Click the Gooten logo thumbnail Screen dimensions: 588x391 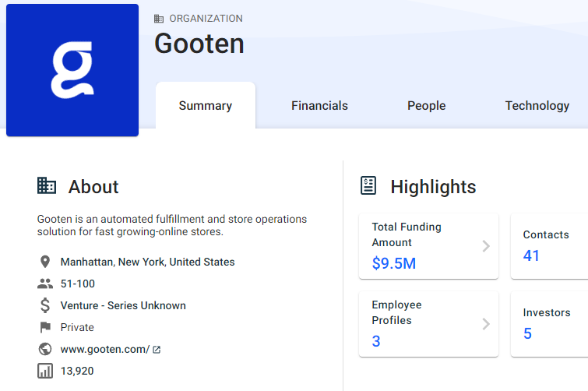72,70
